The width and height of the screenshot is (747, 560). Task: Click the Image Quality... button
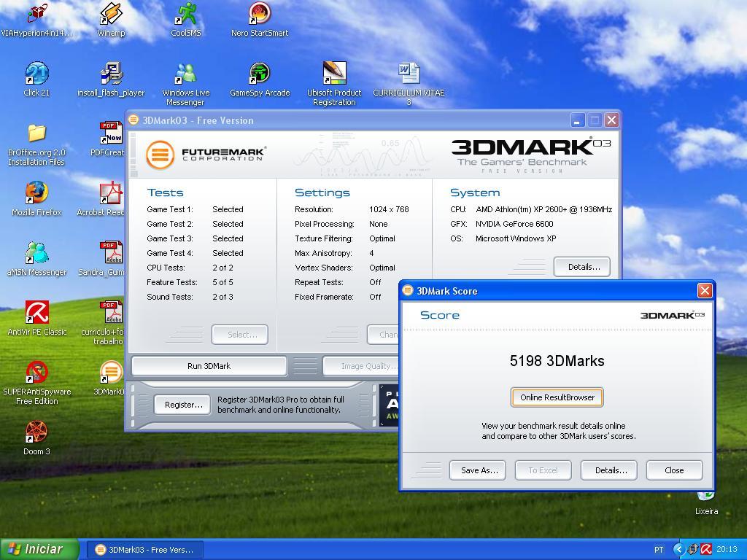click(x=361, y=366)
